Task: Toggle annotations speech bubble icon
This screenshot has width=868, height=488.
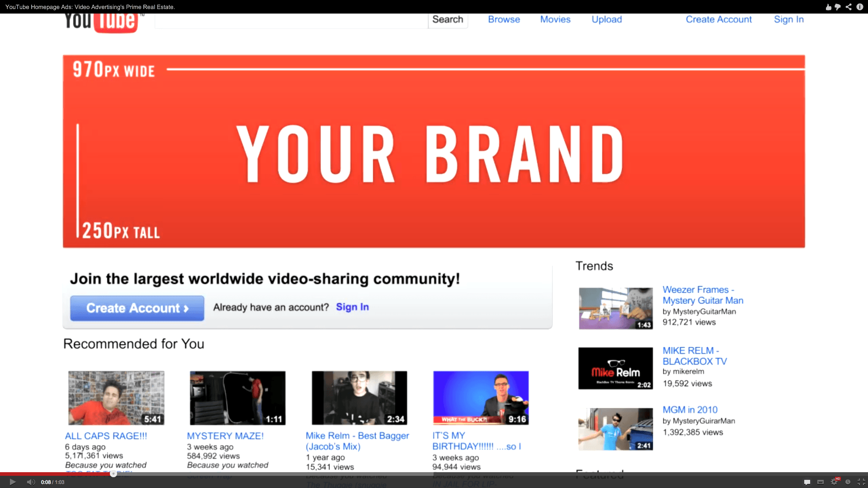Action: (807, 482)
